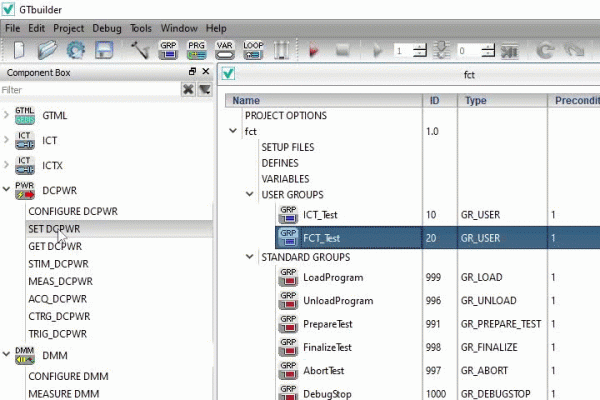Select the ICT_Test user group row
600x400 pixels.
pyautogui.click(x=321, y=214)
